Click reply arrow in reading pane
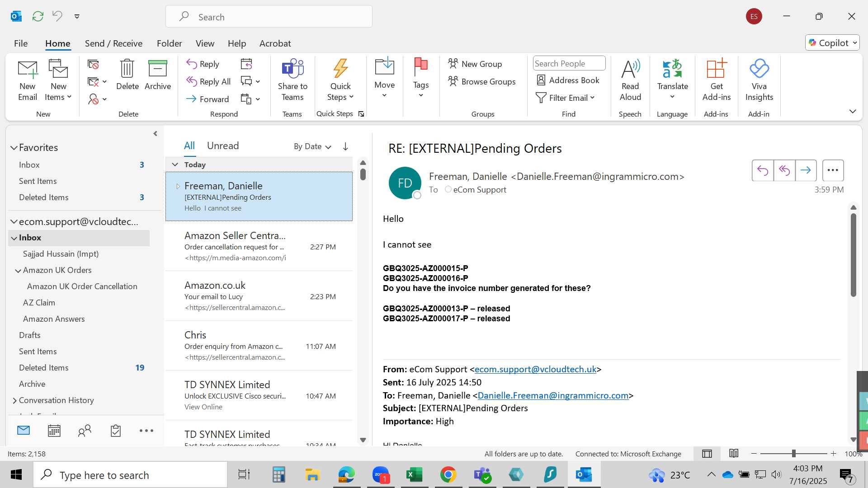Screen dimensions: 868x488 (763, 170)
